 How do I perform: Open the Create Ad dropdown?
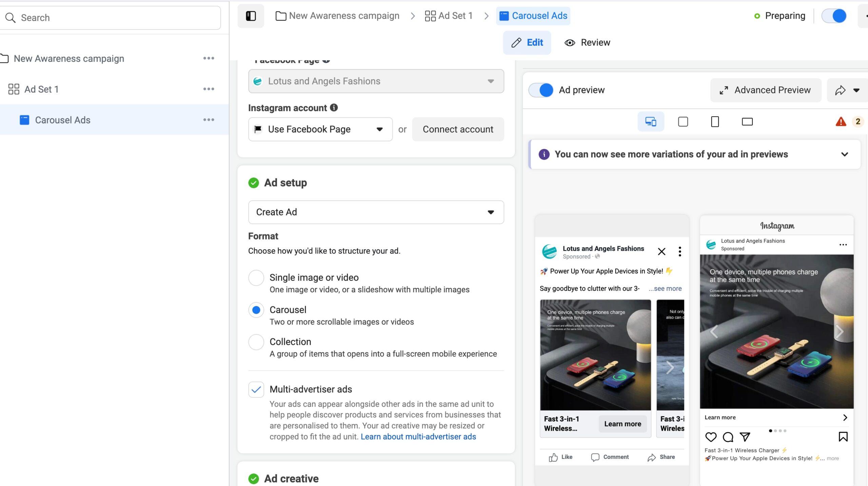[x=376, y=212]
